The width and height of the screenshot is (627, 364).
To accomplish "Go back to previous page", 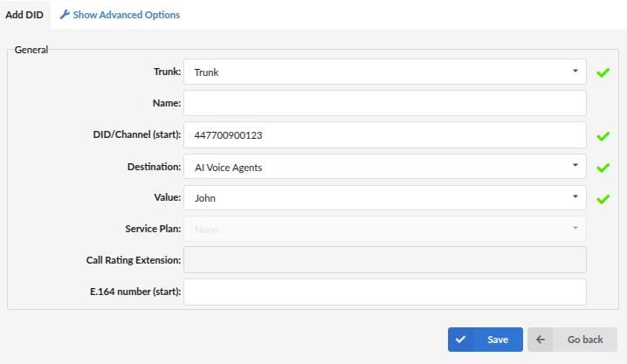I will (572, 340).
